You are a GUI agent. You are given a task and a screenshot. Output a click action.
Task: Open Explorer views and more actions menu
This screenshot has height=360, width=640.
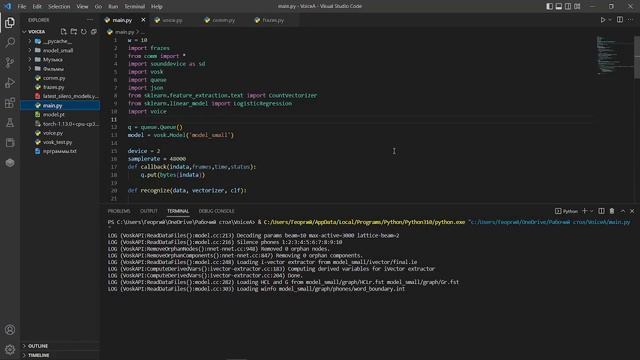coord(90,20)
